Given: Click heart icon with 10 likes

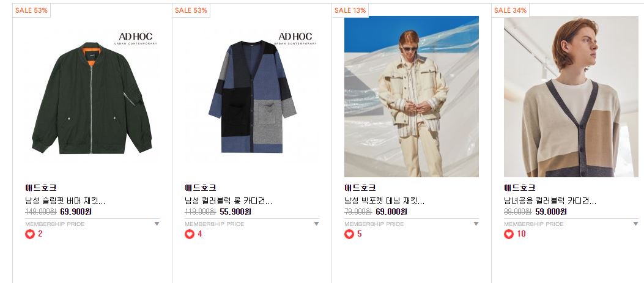Looking at the screenshot, I should pyautogui.click(x=509, y=234).
